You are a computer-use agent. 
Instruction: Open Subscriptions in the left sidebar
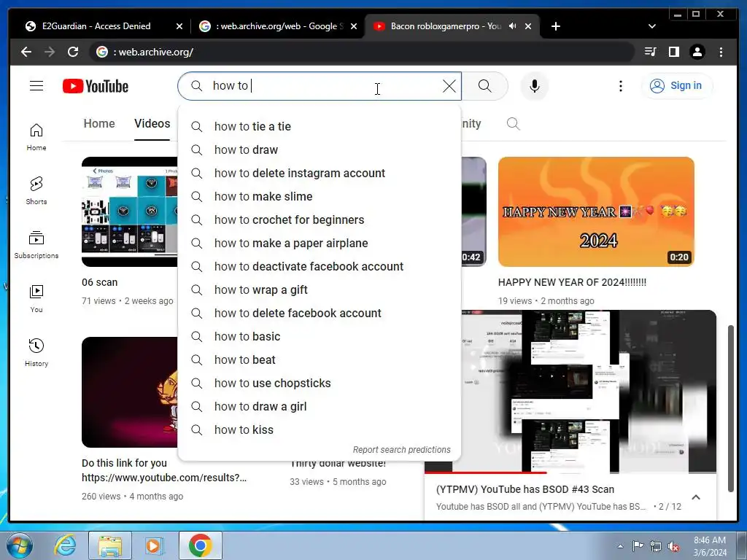pos(36,245)
